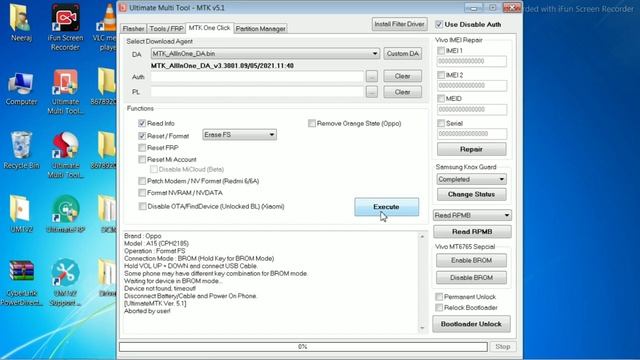Click log scrollbar down arrow
This screenshot has width=640, height=360.
pyautogui.click(x=422, y=328)
